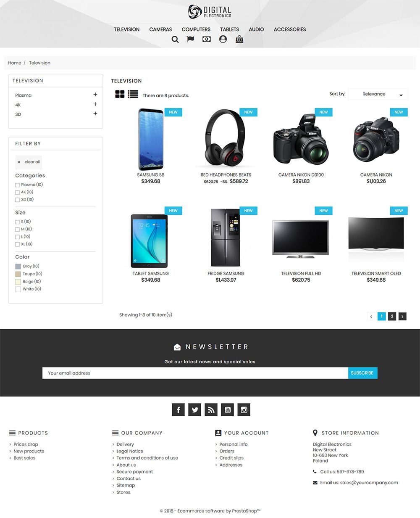Click the language flag icon
420x518 pixels.
[x=190, y=39]
